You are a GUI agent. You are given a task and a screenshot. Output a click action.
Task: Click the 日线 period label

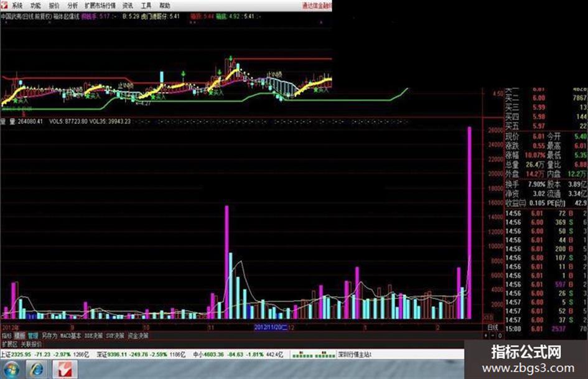point(493,327)
